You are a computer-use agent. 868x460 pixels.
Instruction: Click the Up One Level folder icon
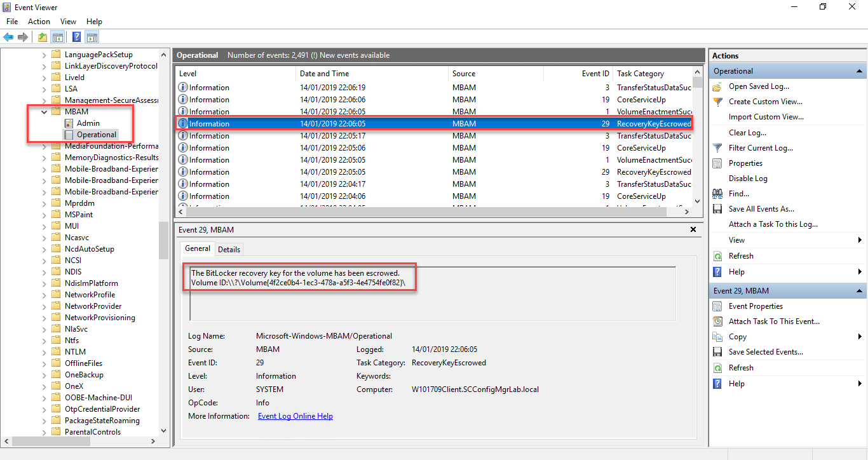coord(43,37)
